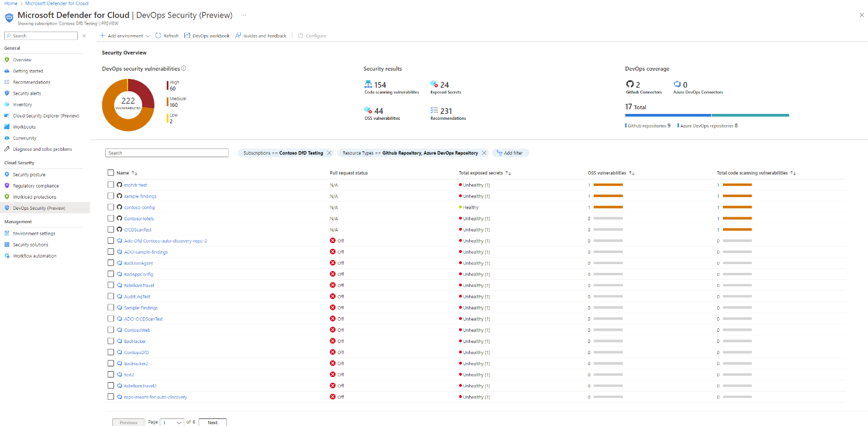Open Security alerts in the sidebar
The height and width of the screenshot is (426, 868).
click(27, 93)
